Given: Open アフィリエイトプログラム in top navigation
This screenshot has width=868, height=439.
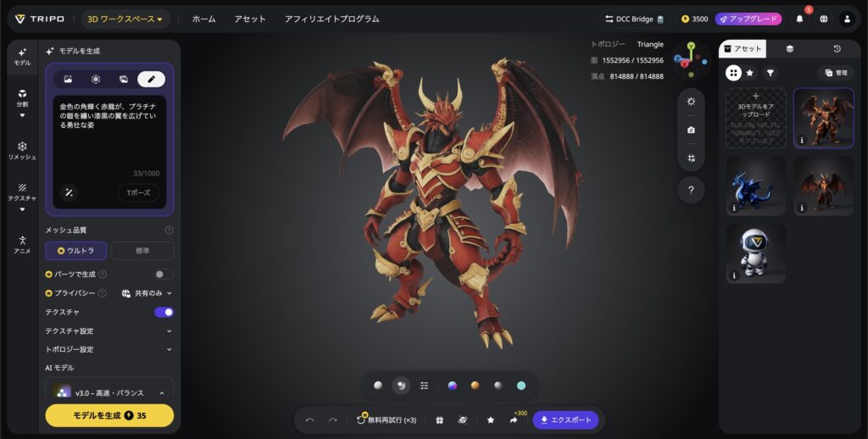Looking at the screenshot, I should [x=331, y=19].
